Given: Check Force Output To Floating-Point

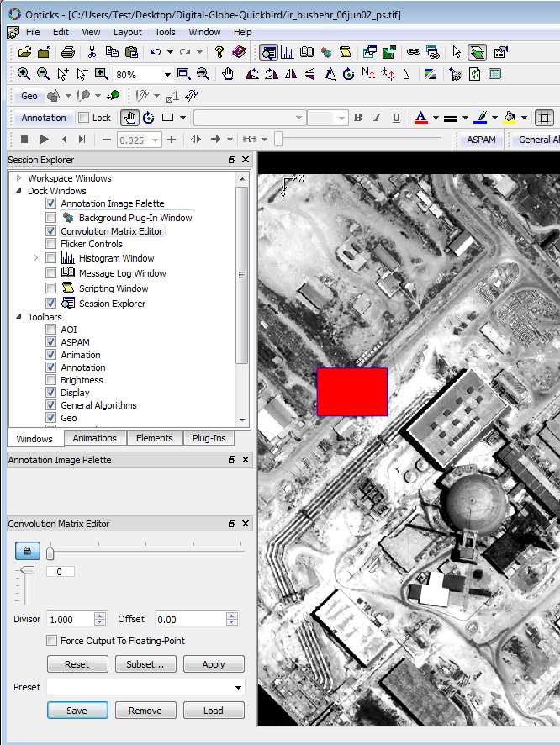Looking at the screenshot, I should [52, 641].
